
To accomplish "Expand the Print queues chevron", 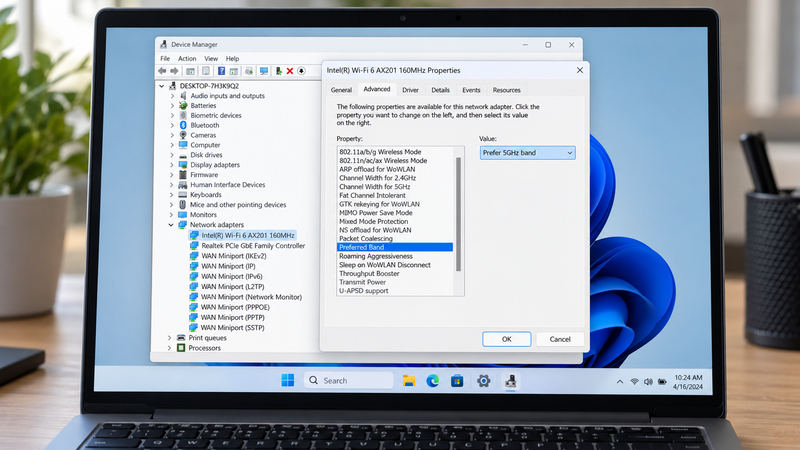I will coord(169,338).
